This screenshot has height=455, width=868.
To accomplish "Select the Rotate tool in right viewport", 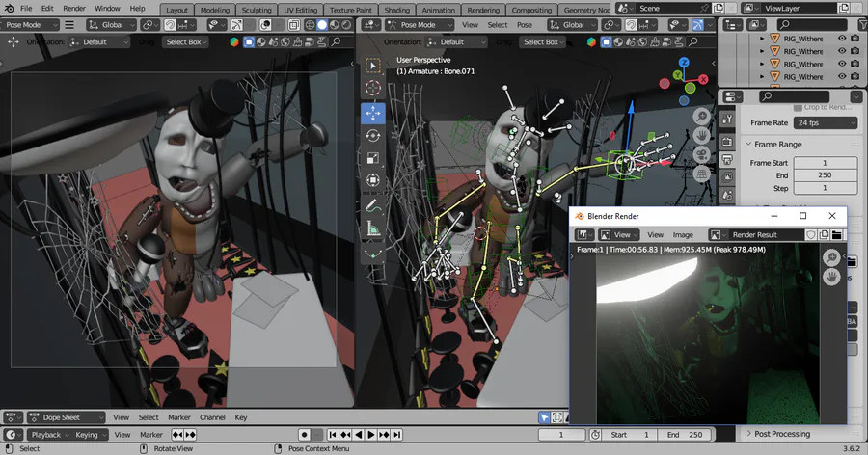I will point(373,136).
